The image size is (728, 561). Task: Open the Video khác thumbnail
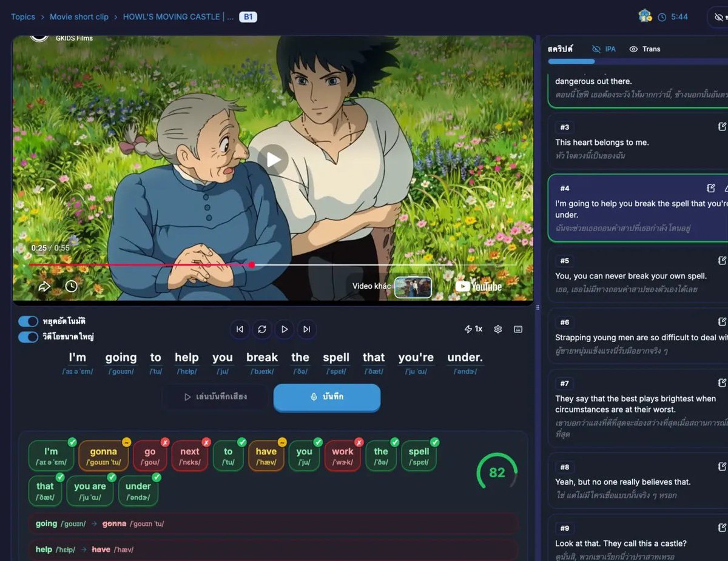pyautogui.click(x=413, y=287)
